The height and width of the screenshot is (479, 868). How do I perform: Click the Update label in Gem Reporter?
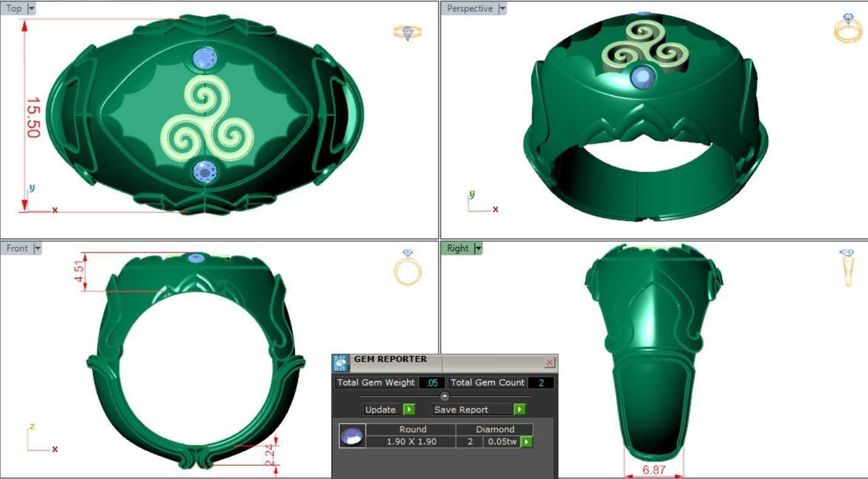pyautogui.click(x=380, y=409)
